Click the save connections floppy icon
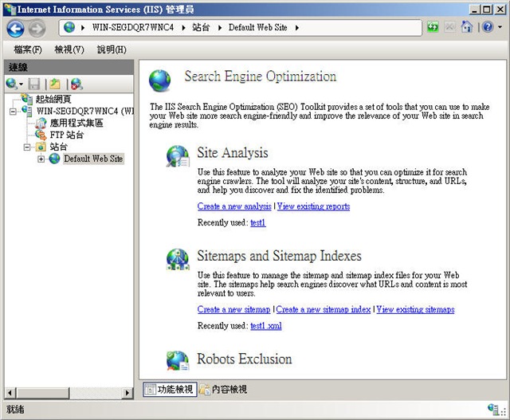Viewport: 510px width, 420px height. pos(33,84)
